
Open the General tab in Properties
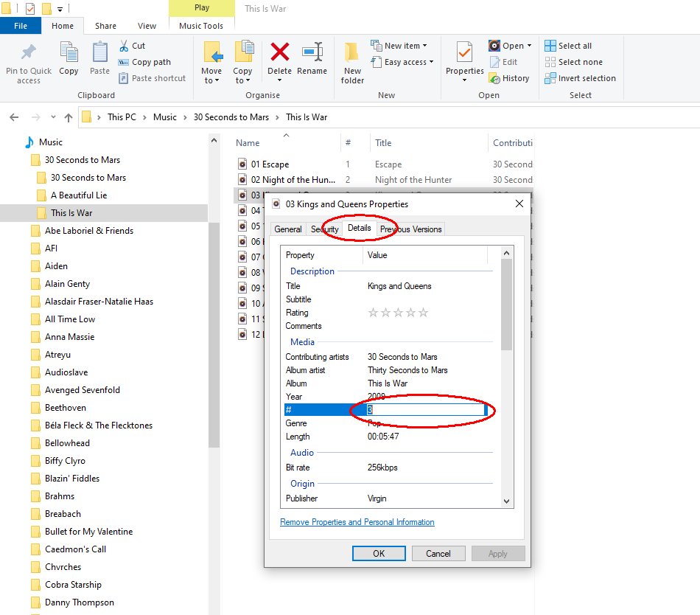click(288, 229)
